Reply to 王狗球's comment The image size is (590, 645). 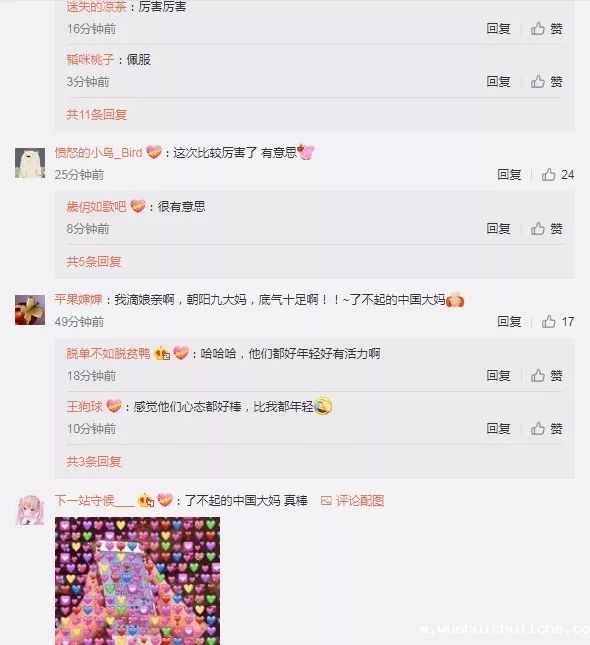click(499, 429)
